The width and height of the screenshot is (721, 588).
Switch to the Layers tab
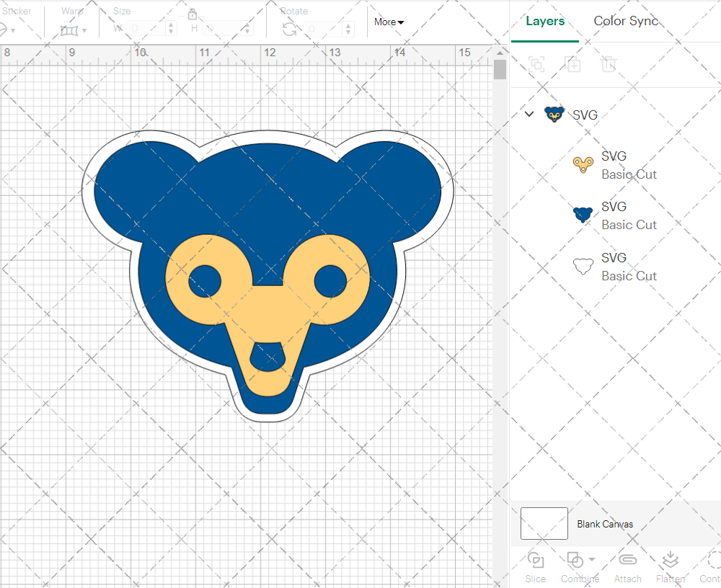(545, 21)
